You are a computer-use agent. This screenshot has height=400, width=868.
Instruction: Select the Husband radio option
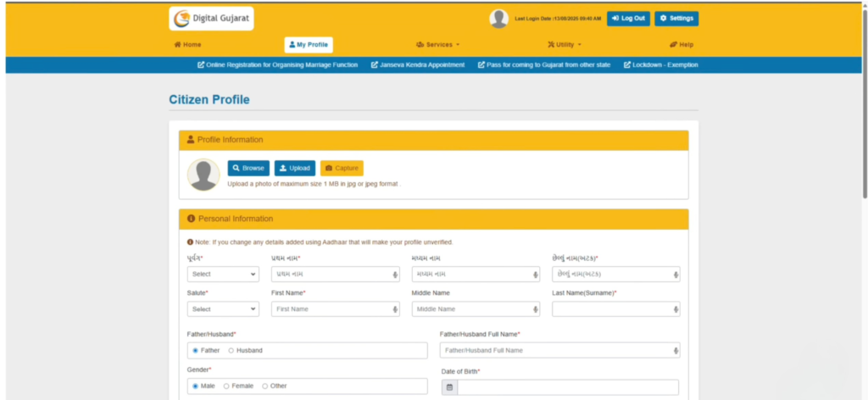(231, 350)
